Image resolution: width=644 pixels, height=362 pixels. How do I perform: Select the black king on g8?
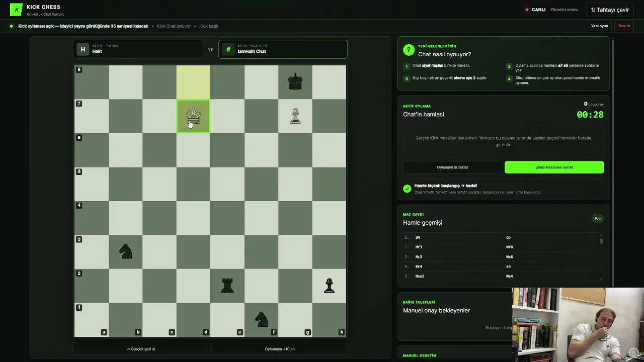pyautogui.click(x=295, y=82)
